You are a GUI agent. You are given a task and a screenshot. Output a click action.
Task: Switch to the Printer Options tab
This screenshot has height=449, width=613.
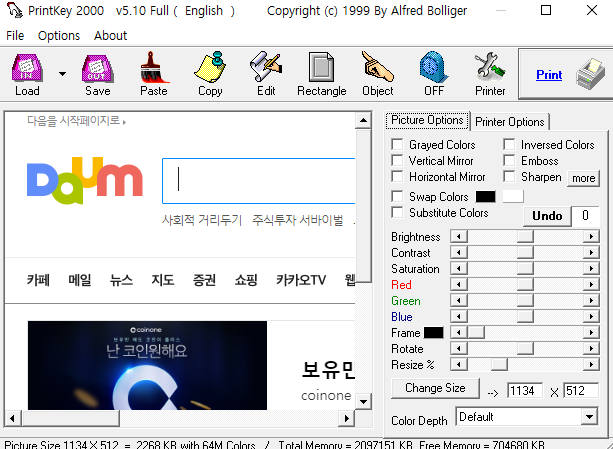[509, 122]
